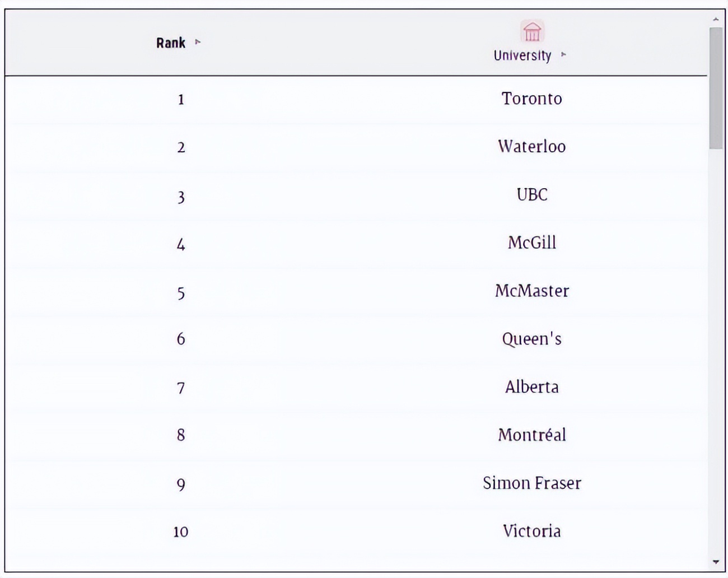
Task: Select Alberta in the University column
Action: pyautogui.click(x=531, y=387)
